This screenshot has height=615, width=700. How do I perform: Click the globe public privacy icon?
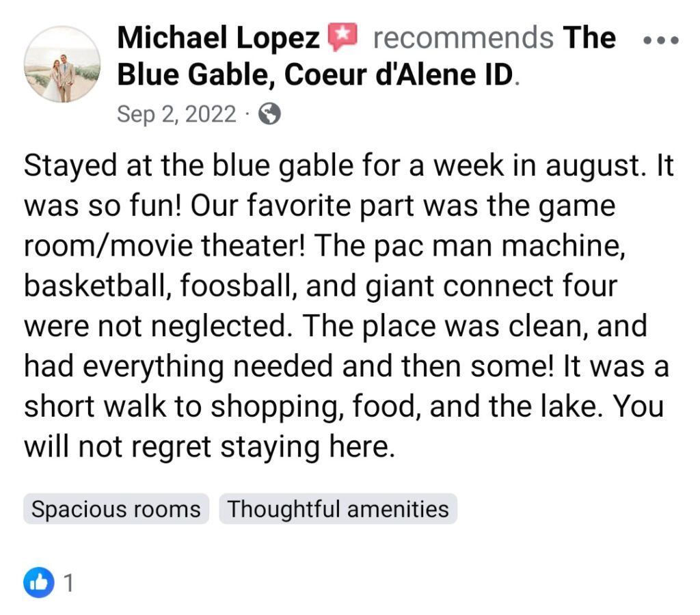pos(270,114)
